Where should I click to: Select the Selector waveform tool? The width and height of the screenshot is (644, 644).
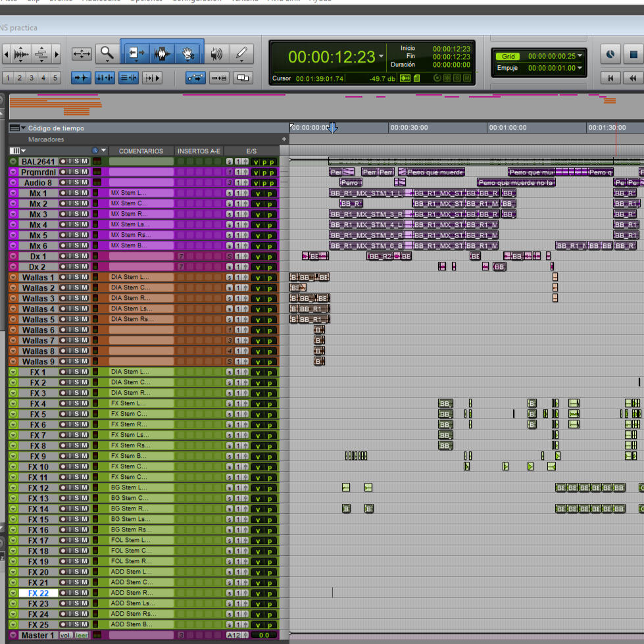(x=162, y=53)
